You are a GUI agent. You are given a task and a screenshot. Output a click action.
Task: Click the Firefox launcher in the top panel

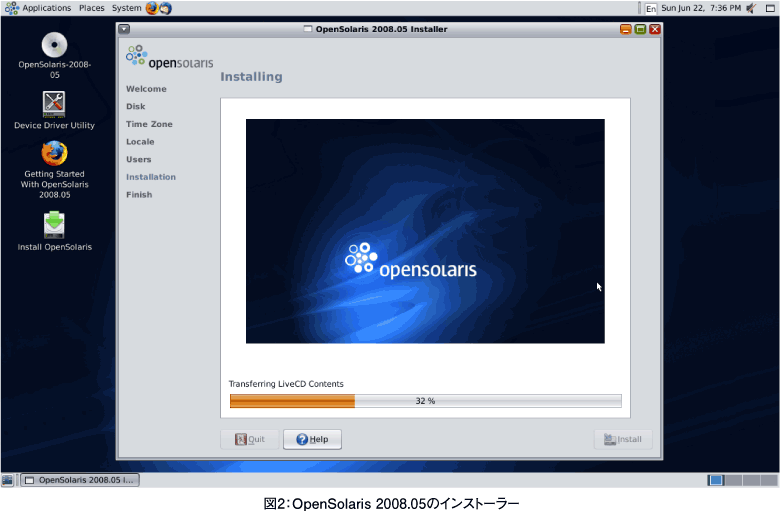coord(152,8)
